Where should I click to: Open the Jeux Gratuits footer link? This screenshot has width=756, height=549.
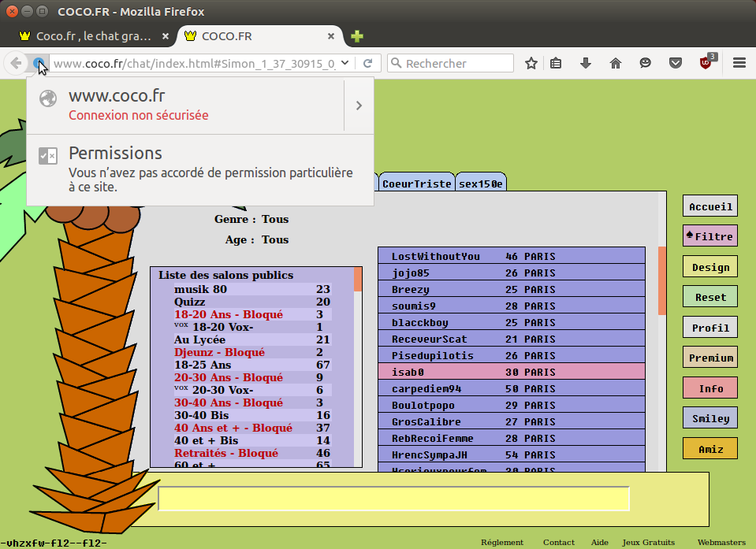pos(648,542)
